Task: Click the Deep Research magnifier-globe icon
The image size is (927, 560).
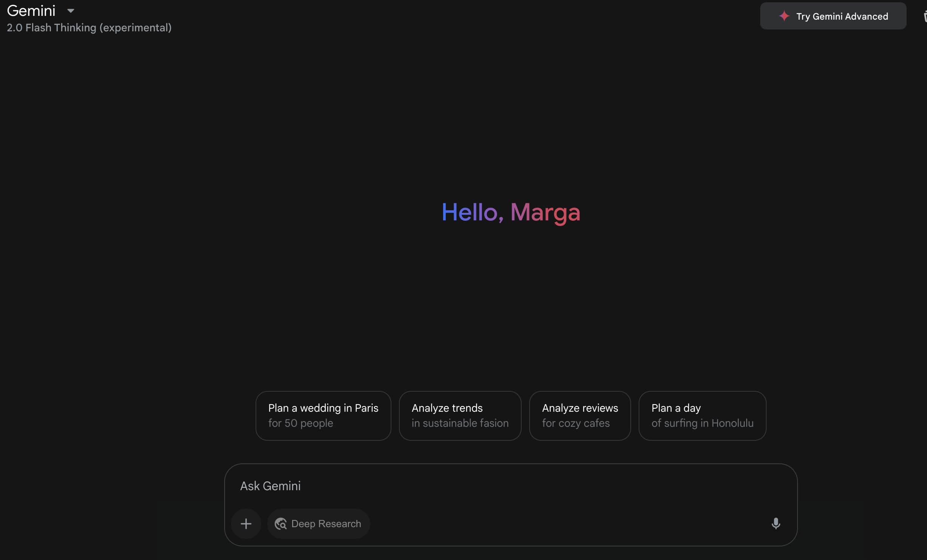Action: click(280, 524)
